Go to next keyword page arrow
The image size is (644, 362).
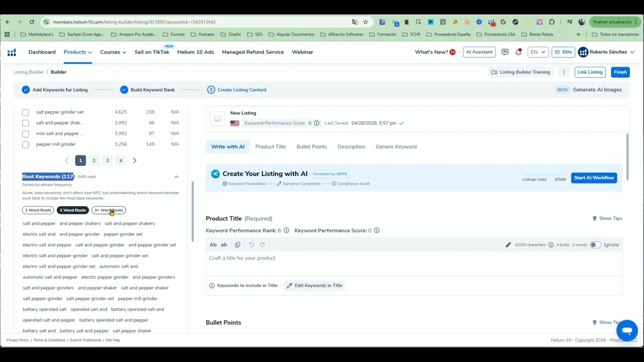pos(134,161)
